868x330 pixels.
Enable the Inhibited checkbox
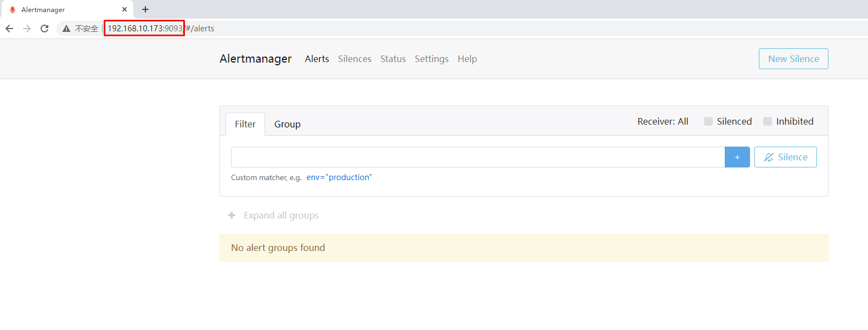[x=768, y=121]
